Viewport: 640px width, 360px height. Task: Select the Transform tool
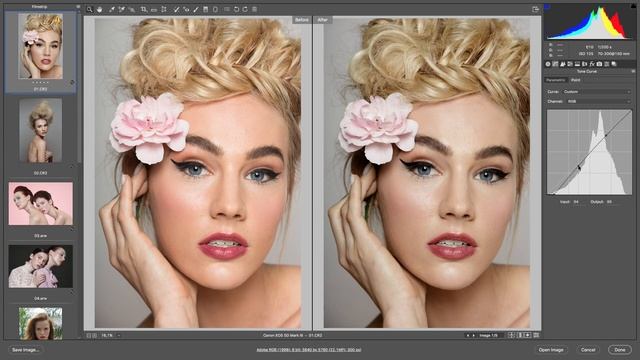point(164,9)
